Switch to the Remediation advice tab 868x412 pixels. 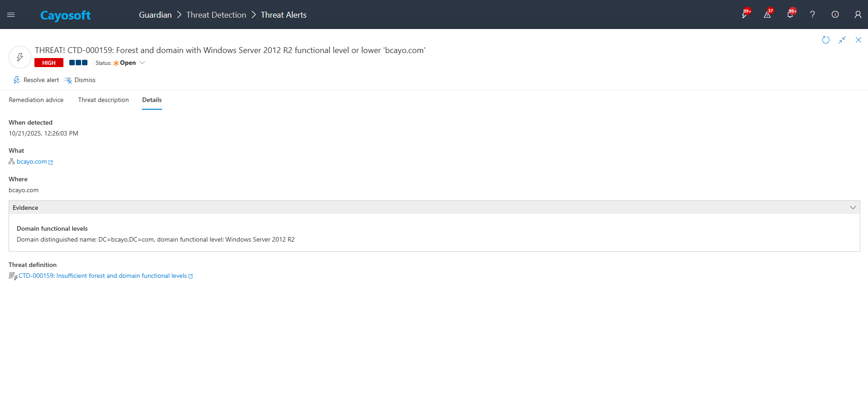click(36, 100)
